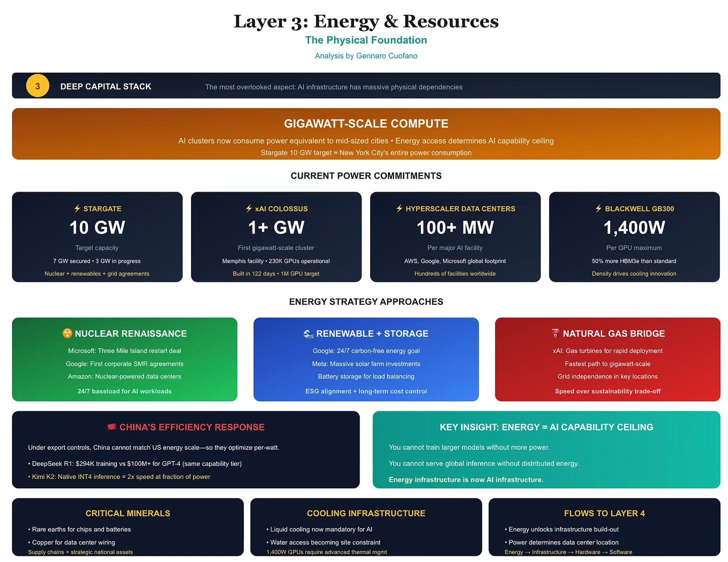This screenshot has height=562, width=728.
Task: Click 'Meta: Massive solar farm investments'
Action: click(x=366, y=364)
